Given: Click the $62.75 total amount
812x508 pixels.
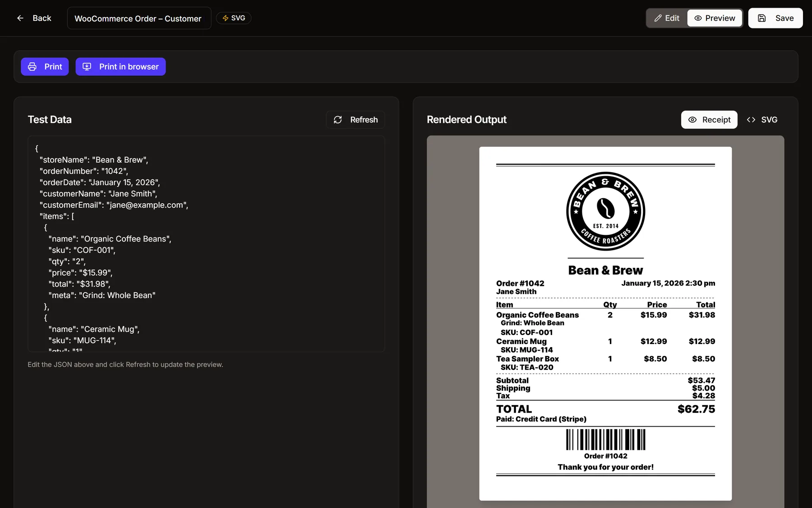Looking at the screenshot, I should coord(696,409).
